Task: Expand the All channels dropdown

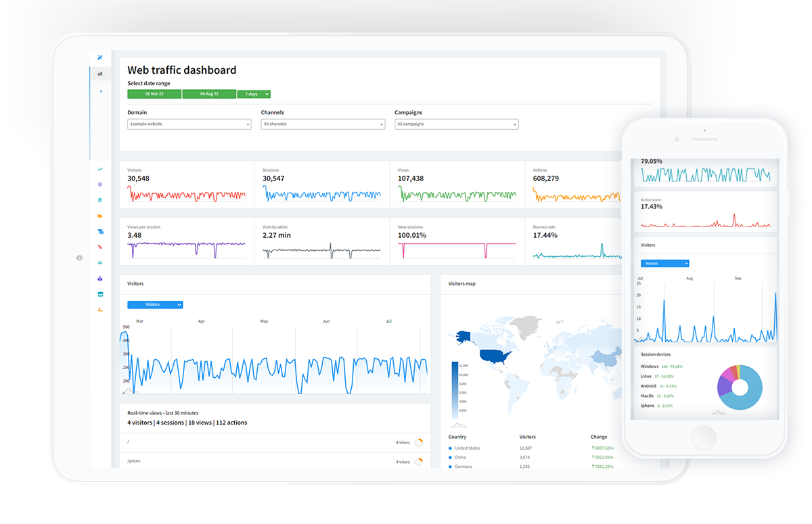Action: click(323, 124)
